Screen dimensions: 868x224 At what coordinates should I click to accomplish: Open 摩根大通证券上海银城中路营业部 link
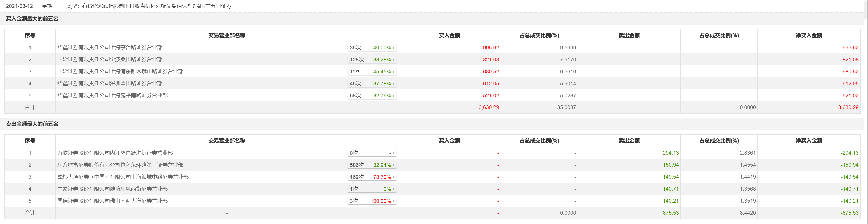(123, 177)
